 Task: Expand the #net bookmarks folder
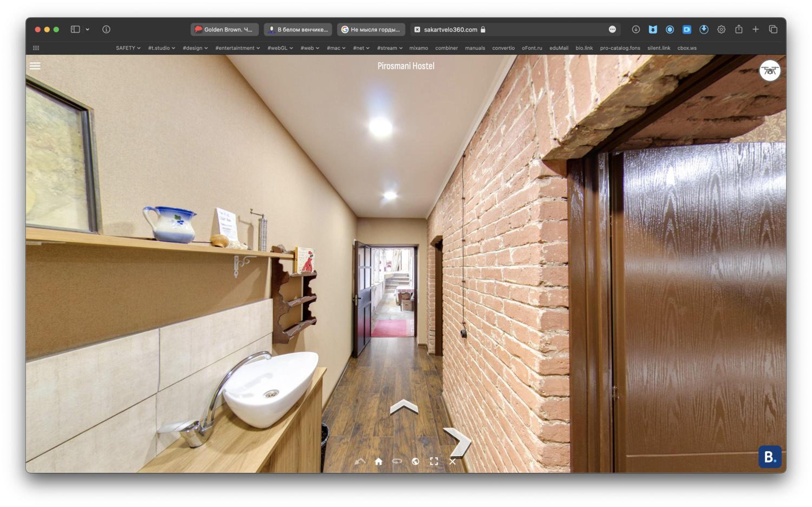[x=361, y=48]
